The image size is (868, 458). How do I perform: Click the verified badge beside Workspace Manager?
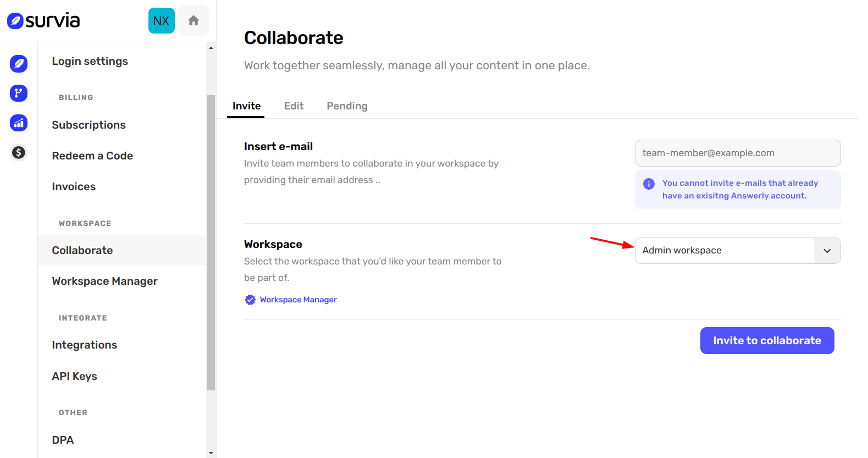tap(250, 300)
